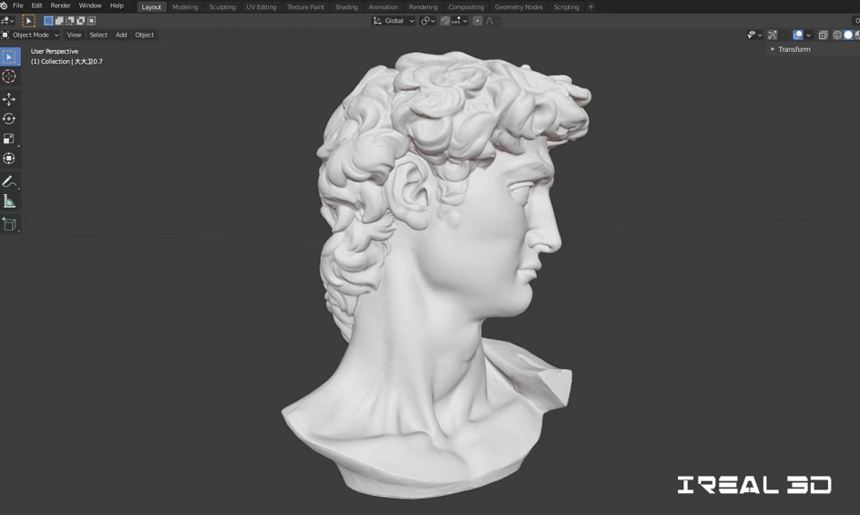860x515 pixels.
Task: Choose Subtract selection mode
Action: pyautogui.click(x=70, y=21)
